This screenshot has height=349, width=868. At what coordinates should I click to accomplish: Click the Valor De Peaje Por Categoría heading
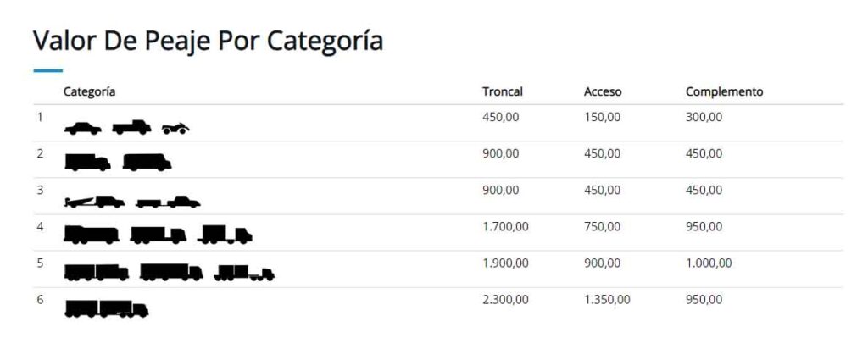209,42
